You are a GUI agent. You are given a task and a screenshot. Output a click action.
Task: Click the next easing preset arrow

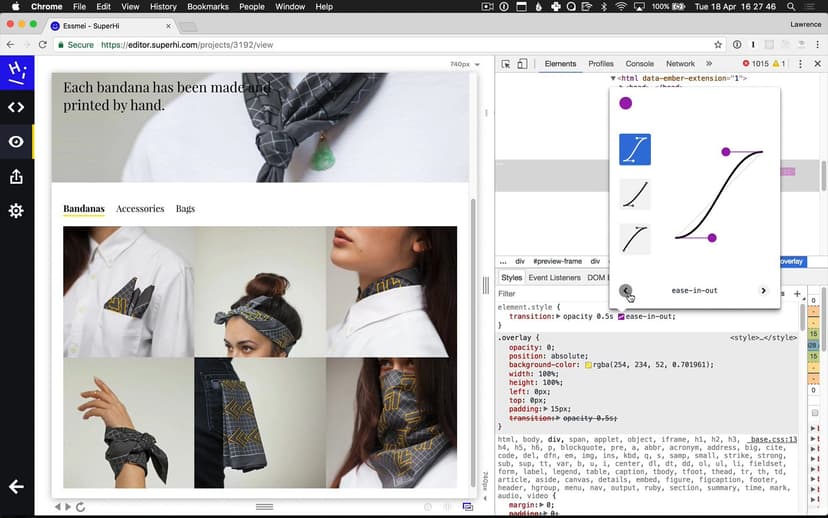(x=763, y=291)
